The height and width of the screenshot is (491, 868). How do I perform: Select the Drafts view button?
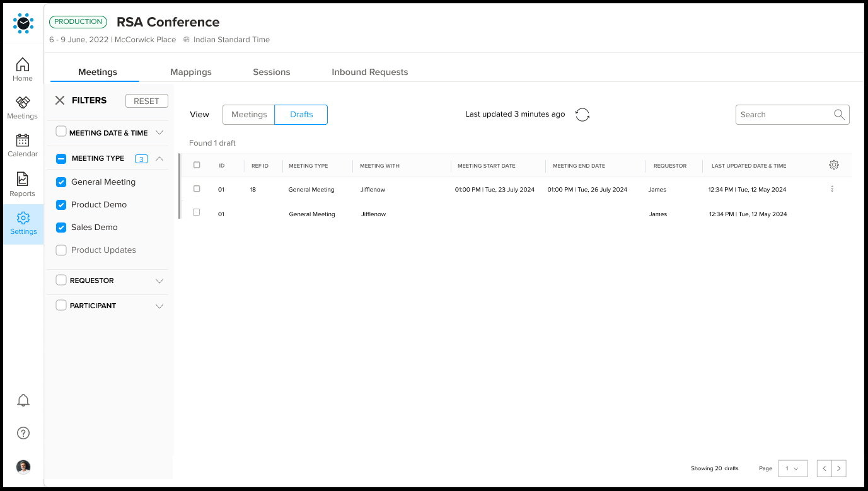[301, 115]
